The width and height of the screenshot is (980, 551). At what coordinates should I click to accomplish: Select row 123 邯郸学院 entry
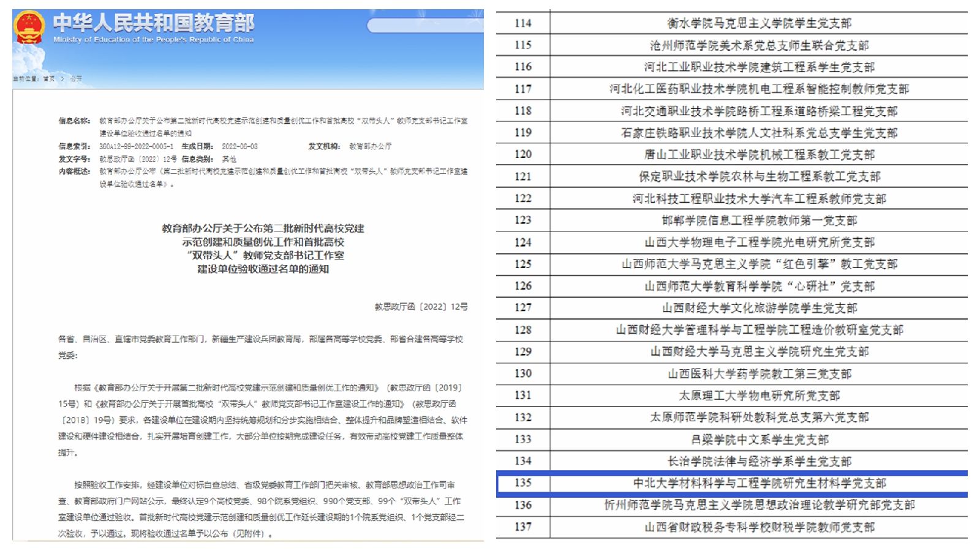pos(759,220)
